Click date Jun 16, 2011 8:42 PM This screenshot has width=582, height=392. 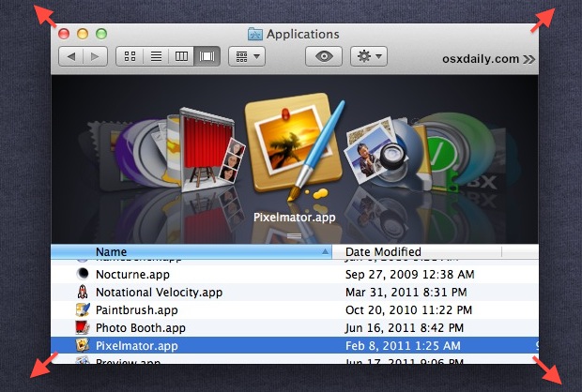tap(405, 328)
